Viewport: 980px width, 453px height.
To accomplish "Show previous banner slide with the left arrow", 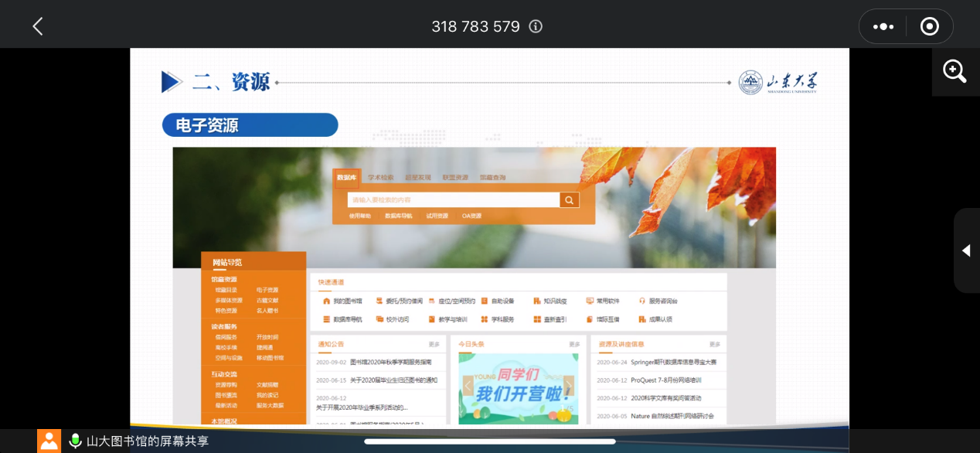I will 468,386.
